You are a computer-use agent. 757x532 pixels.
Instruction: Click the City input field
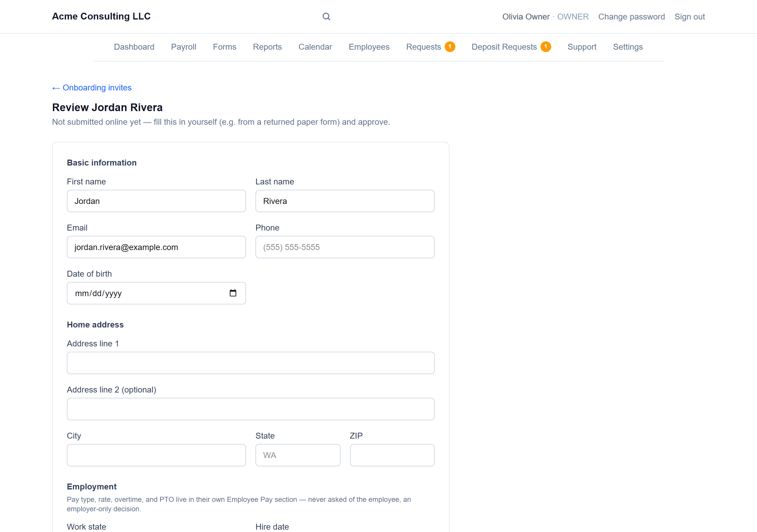156,455
